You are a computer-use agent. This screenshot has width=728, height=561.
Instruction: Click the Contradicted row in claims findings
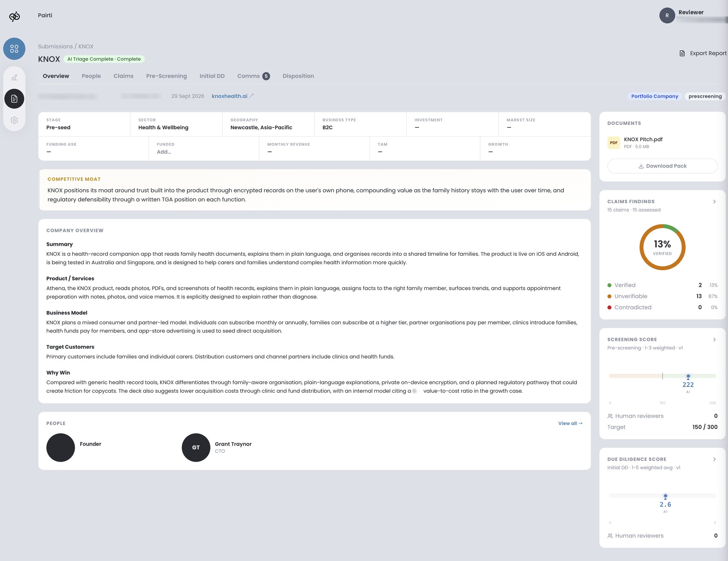(662, 308)
